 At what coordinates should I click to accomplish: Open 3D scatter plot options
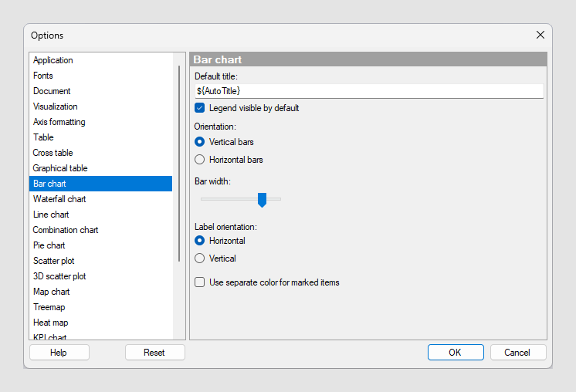pos(100,276)
